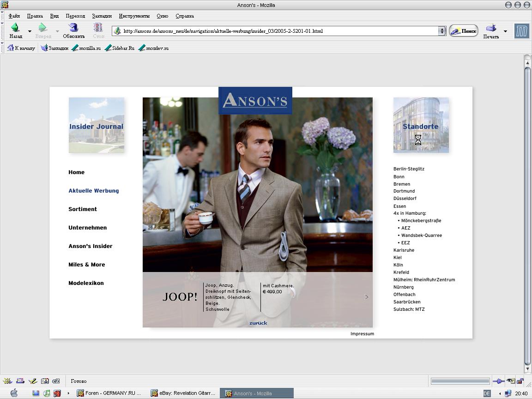532x399 pixels.
Task: Open Composer pencil icon in status bar
Action: click(33, 381)
